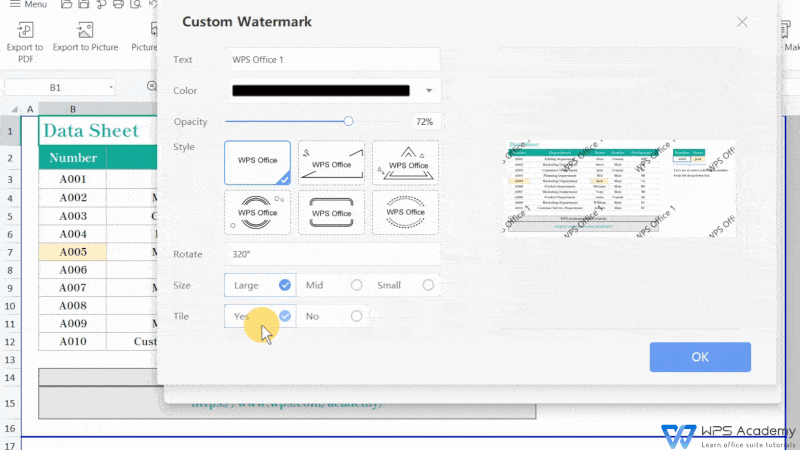Select cell A002
This screenshot has width=800, height=450.
click(x=73, y=197)
